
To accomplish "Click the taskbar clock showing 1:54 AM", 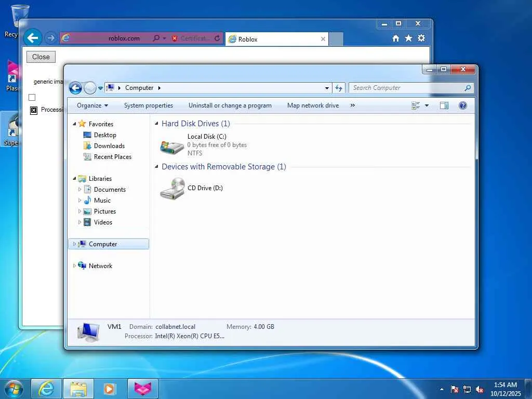I will (506, 389).
